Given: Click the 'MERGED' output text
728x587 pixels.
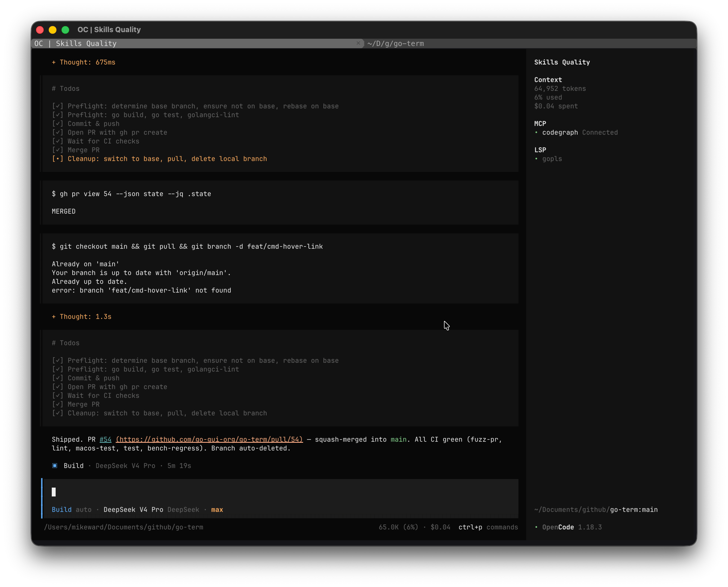Looking at the screenshot, I should click(x=64, y=211).
